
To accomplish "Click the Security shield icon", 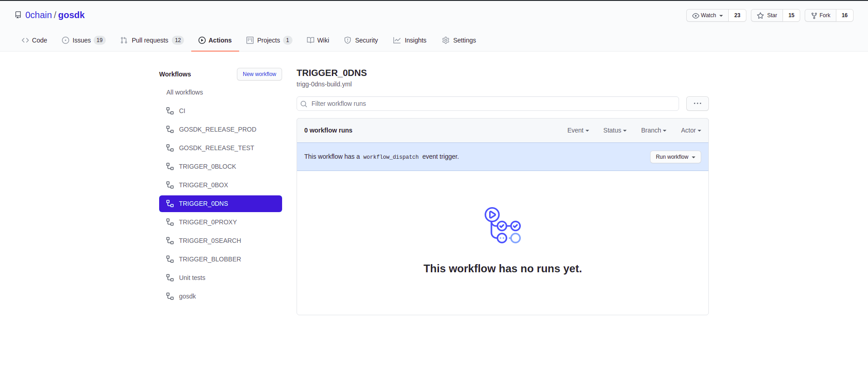I will coord(348,40).
